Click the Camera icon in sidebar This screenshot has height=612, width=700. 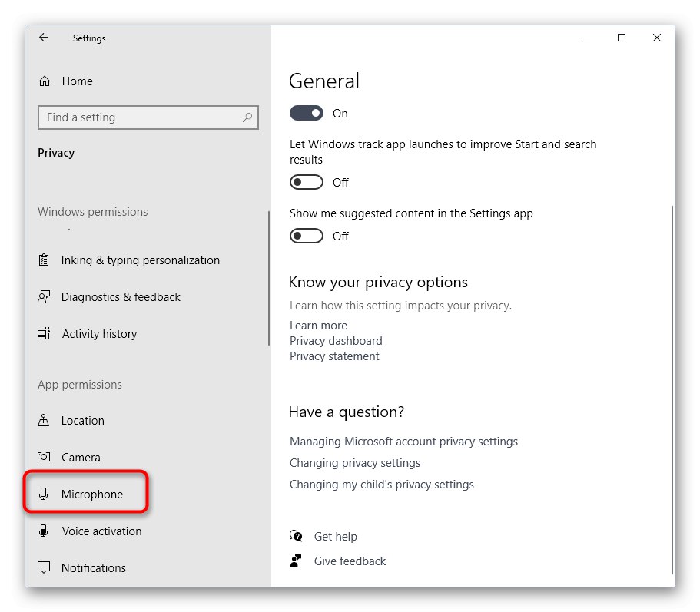pos(45,458)
